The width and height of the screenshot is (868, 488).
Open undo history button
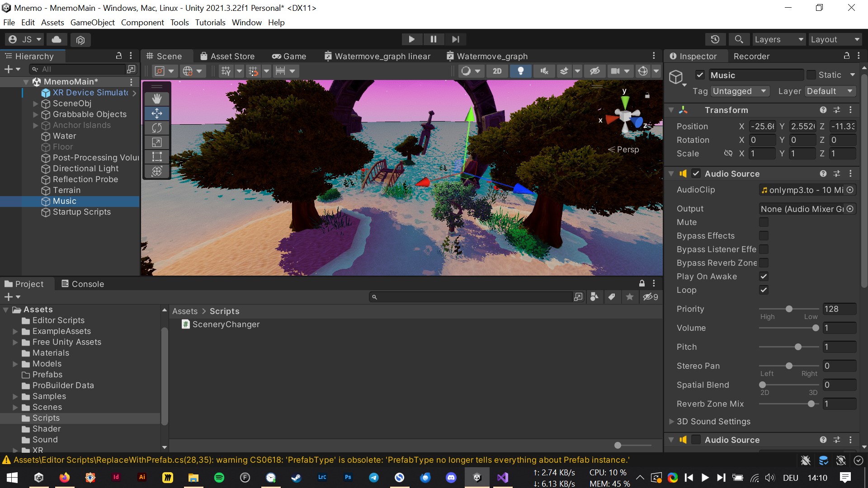pyautogui.click(x=715, y=39)
